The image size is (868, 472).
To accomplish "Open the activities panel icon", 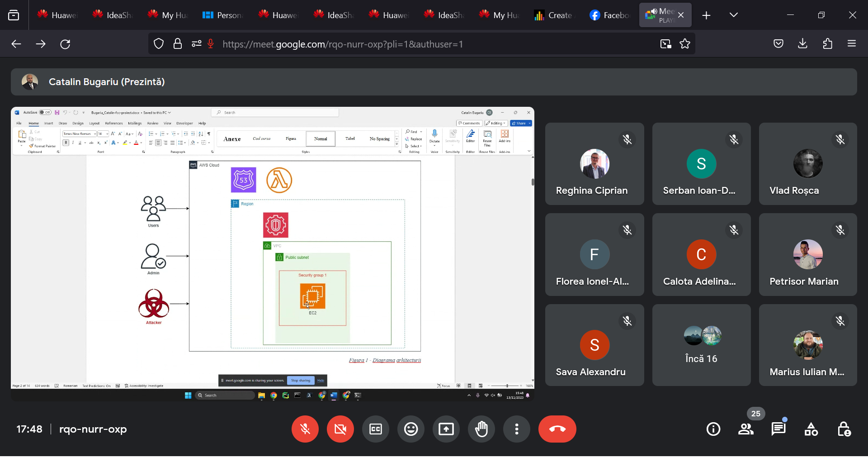I will tap(811, 429).
